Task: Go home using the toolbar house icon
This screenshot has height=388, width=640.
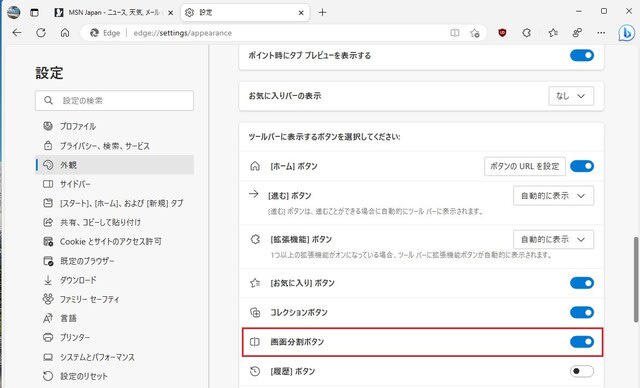Action: tap(65, 33)
